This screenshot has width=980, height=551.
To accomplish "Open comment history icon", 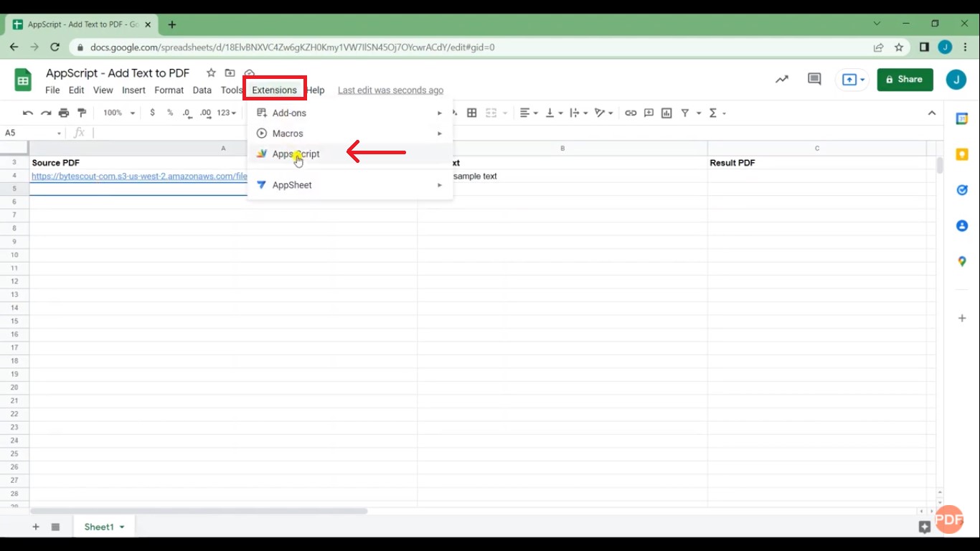I will [814, 80].
